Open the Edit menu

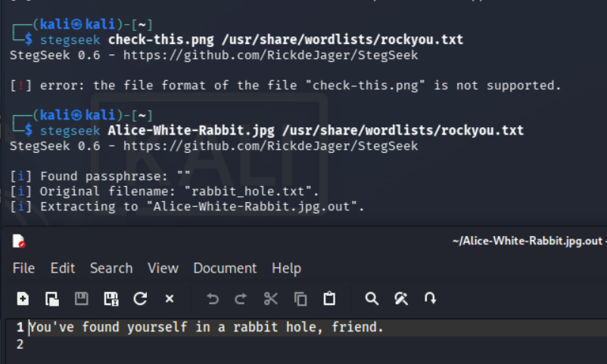pos(63,268)
